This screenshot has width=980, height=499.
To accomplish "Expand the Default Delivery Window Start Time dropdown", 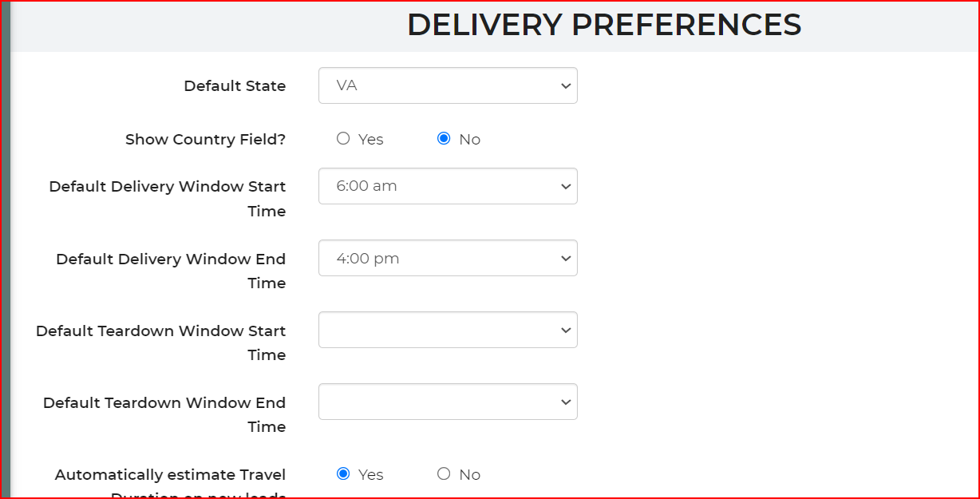I will [x=447, y=186].
